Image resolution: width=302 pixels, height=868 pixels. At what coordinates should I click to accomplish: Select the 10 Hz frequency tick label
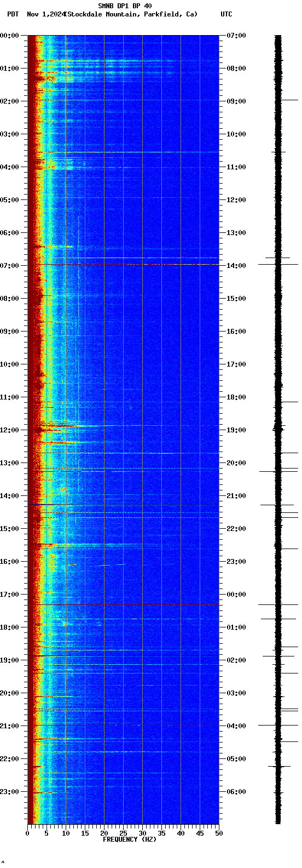pyautogui.click(x=66, y=833)
